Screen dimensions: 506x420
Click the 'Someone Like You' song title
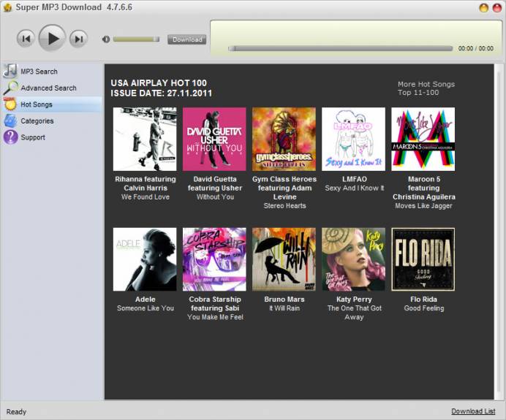click(x=146, y=308)
